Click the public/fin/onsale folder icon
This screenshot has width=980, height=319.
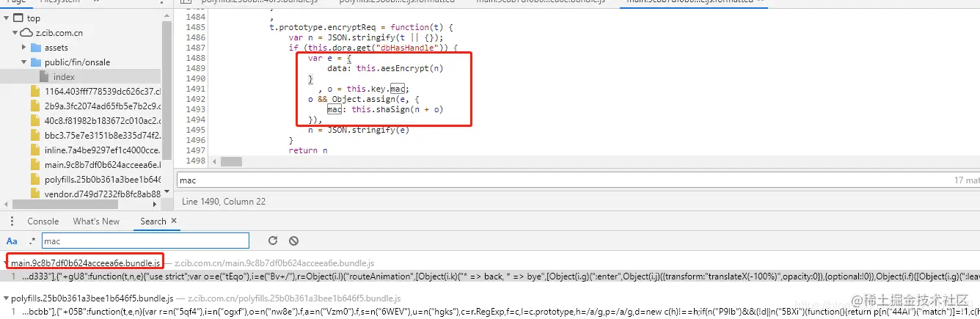36,62
